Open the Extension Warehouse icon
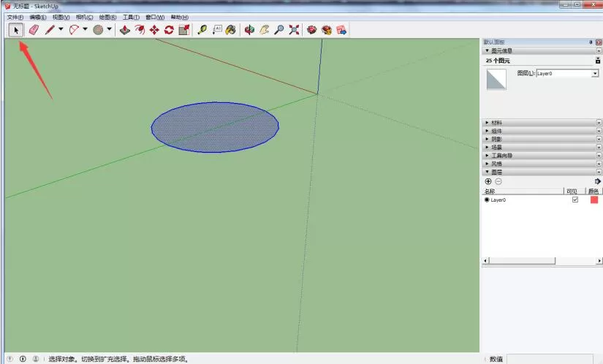 coord(327,30)
